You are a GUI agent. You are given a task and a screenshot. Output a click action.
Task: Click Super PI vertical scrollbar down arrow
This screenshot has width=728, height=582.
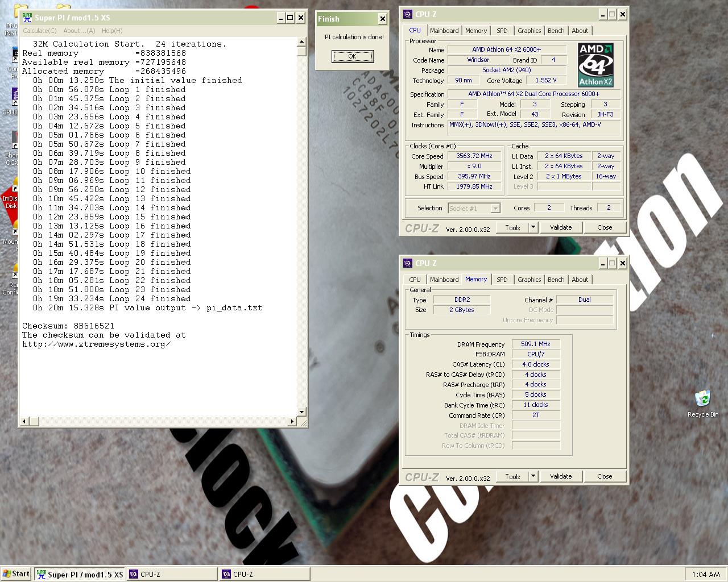[x=301, y=412]
